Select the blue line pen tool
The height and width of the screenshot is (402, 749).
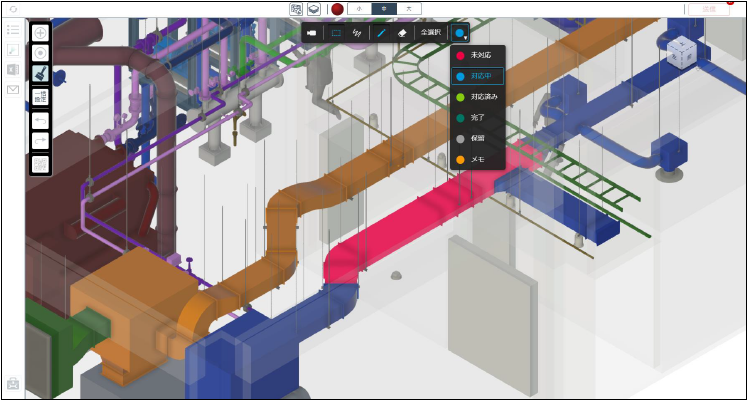(381, 33)
